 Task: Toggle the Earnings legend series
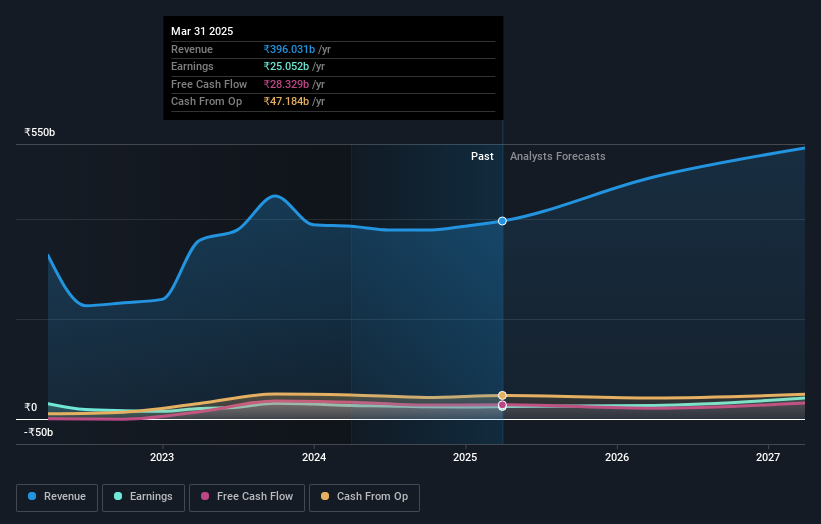(x=143, y=497)
